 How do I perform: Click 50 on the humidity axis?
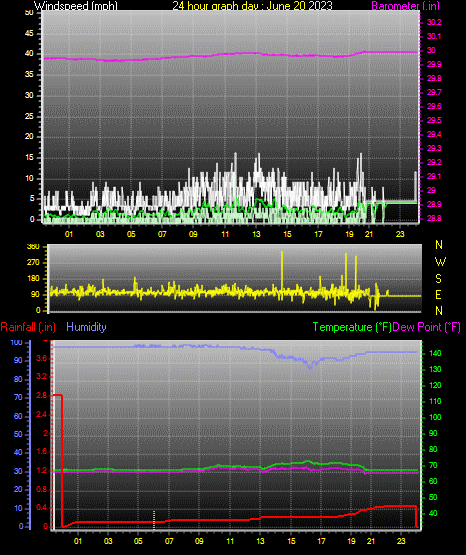[x=18, y=434]
